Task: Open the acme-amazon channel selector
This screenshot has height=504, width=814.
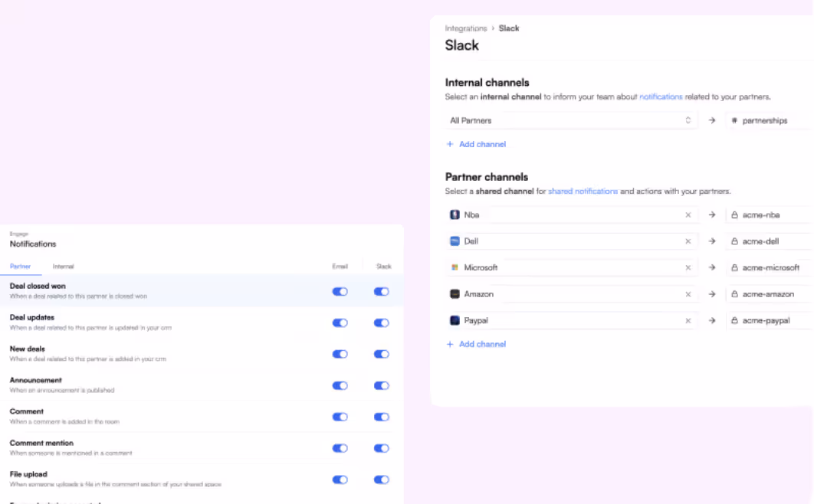Action: [770, 294]
